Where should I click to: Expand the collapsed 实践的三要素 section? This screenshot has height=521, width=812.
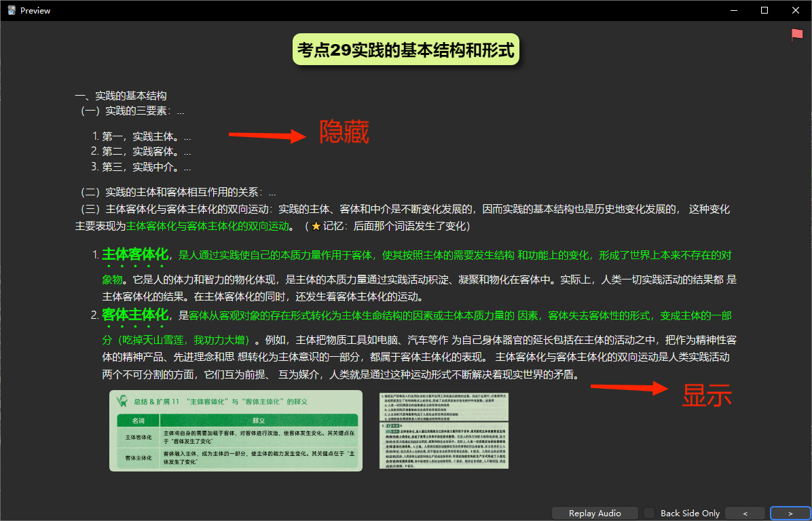(180, 111)
